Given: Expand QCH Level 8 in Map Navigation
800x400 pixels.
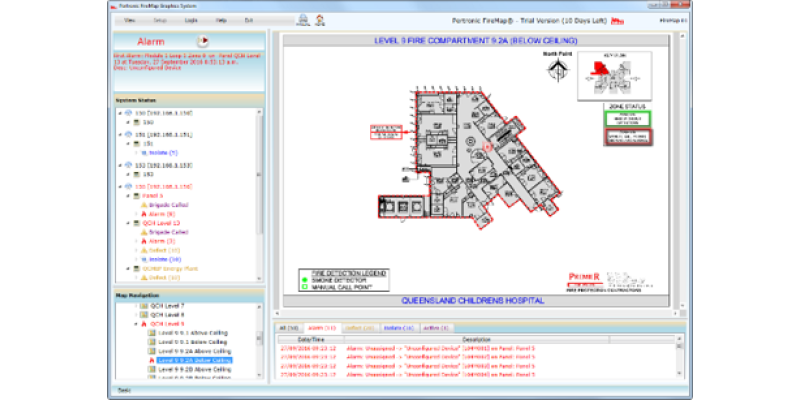Looking at the screenshot, I should click(x=136, y=315).
